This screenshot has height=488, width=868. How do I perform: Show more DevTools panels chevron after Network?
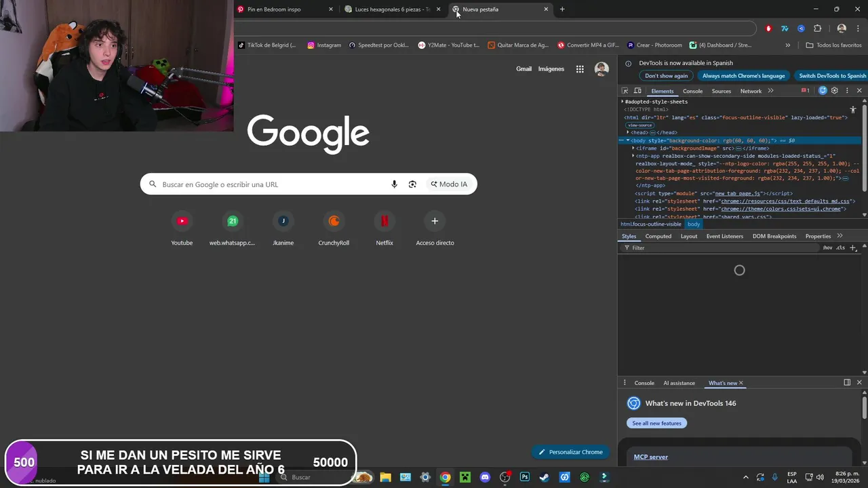(x=771, y=91)
